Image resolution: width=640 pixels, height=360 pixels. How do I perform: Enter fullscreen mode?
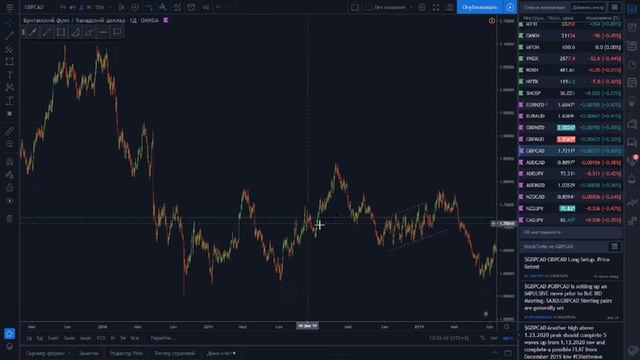click(x=436, y=7)
